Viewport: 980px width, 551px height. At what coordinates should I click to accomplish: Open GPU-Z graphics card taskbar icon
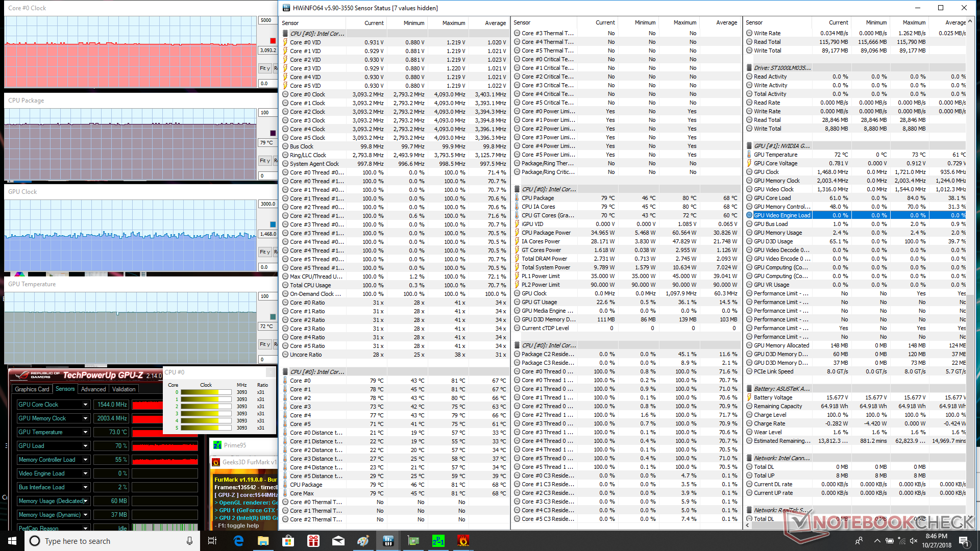pyautogui.click(x=413, y=541)
